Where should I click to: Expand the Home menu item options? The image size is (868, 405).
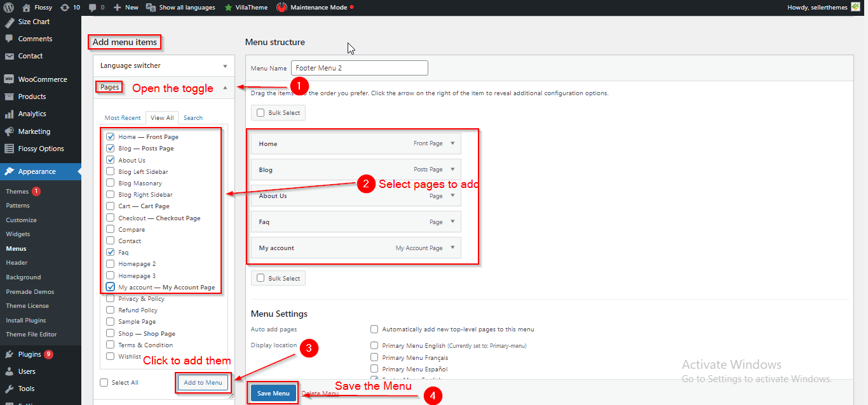coord(452,143)
